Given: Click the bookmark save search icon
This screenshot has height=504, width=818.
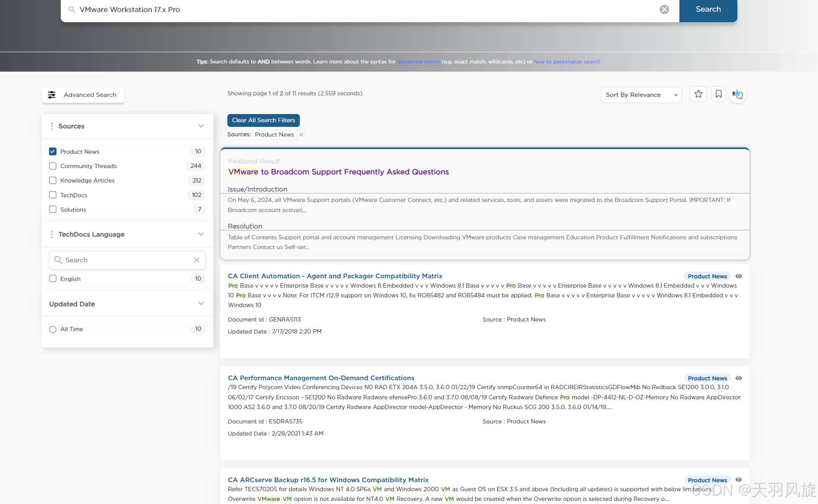Looking at the screenshot, I should click(x=718, y=94).
